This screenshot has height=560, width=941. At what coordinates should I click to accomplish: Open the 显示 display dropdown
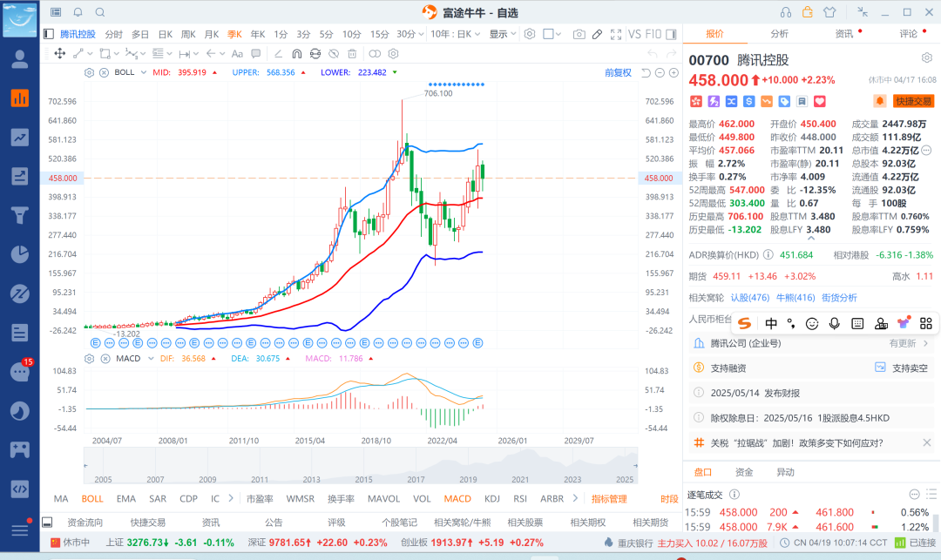[503, 34]
